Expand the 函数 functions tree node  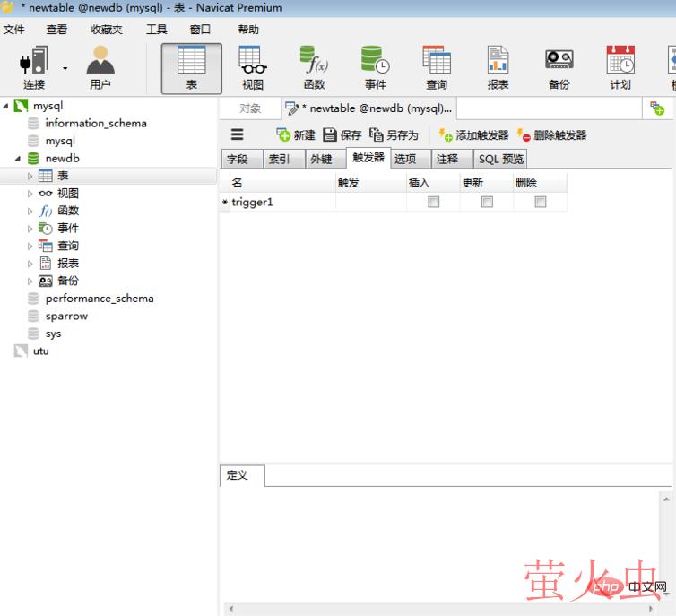tap(30, 212)
